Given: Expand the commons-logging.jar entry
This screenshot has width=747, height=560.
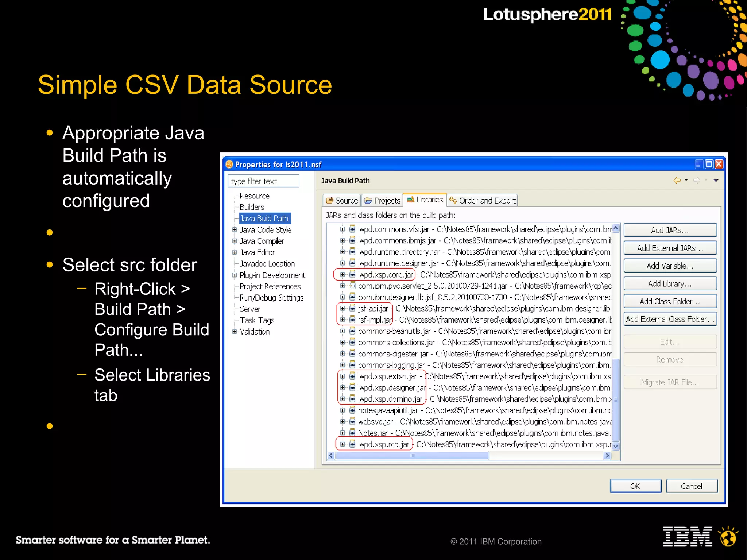Looking at the screenshot, I should tap(342, 365).
